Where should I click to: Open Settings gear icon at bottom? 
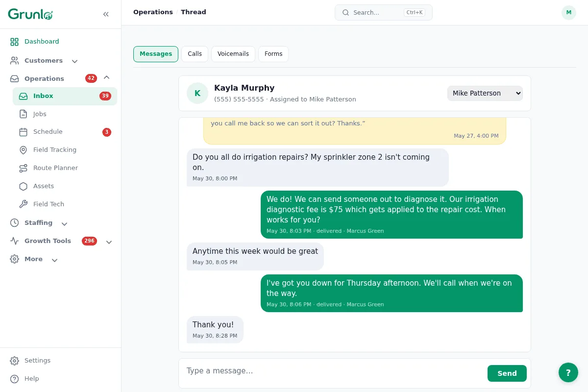tap(15, 361)
